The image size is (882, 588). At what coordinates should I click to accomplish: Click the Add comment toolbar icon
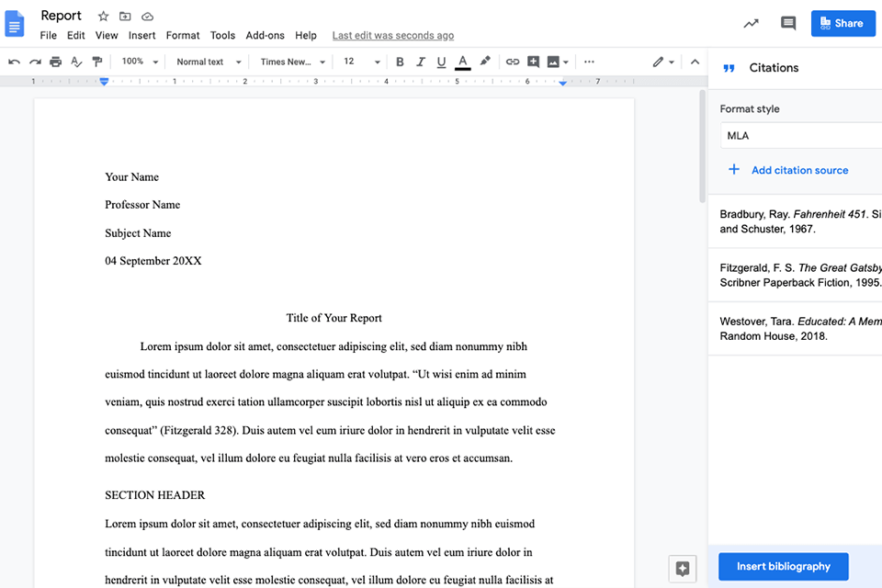coord(533,62)
